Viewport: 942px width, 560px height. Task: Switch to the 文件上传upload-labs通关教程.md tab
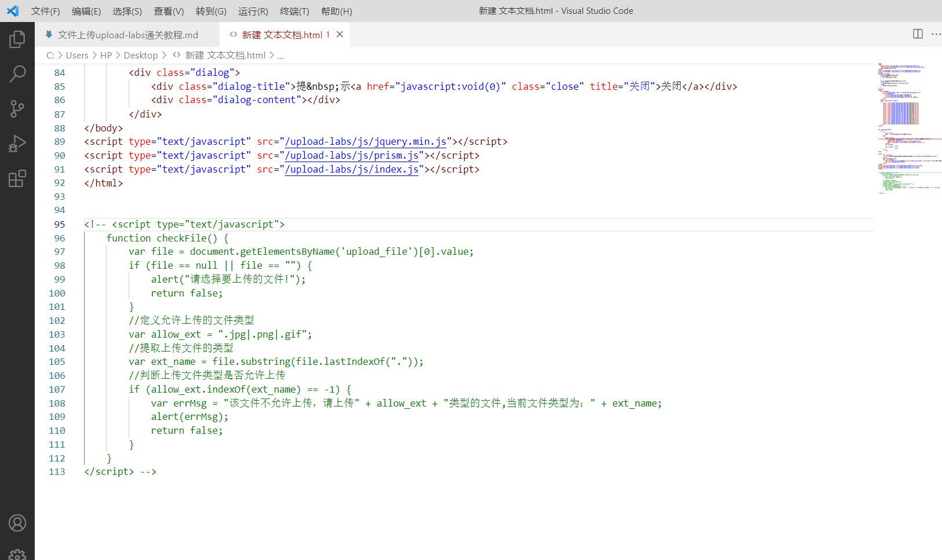pos(127,35)
